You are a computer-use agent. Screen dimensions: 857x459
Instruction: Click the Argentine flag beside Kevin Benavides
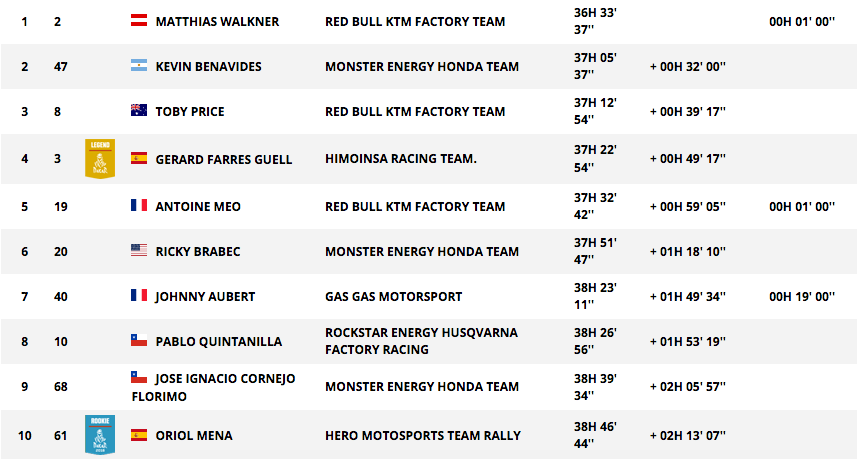[x=139, y=65]
